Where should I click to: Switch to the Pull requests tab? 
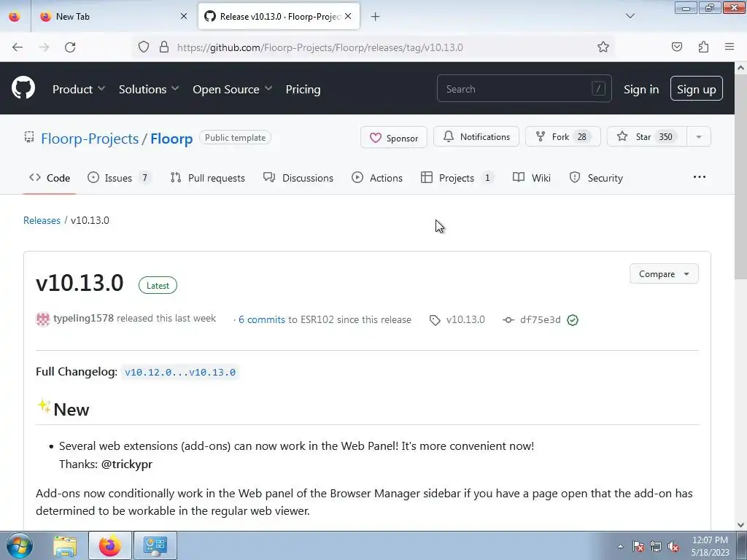pyautogui.click(x=208, y=178)
